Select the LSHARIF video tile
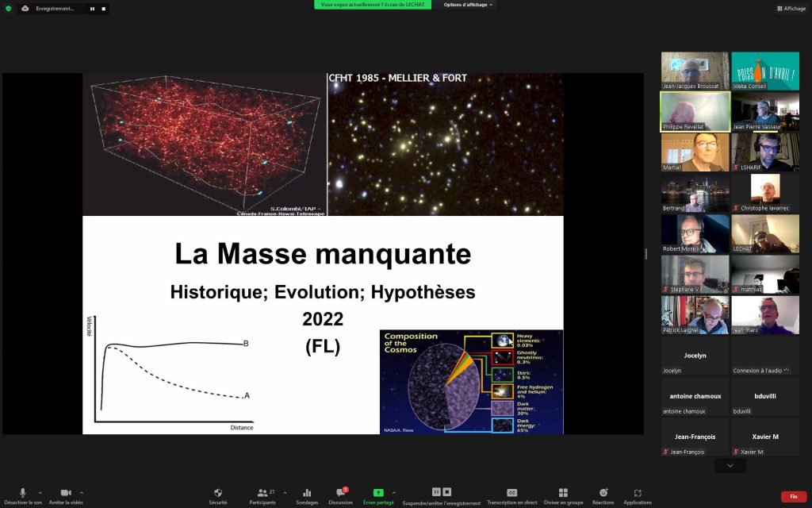The width and height of the screenshot is (812, 508). (x=765, y=152)
